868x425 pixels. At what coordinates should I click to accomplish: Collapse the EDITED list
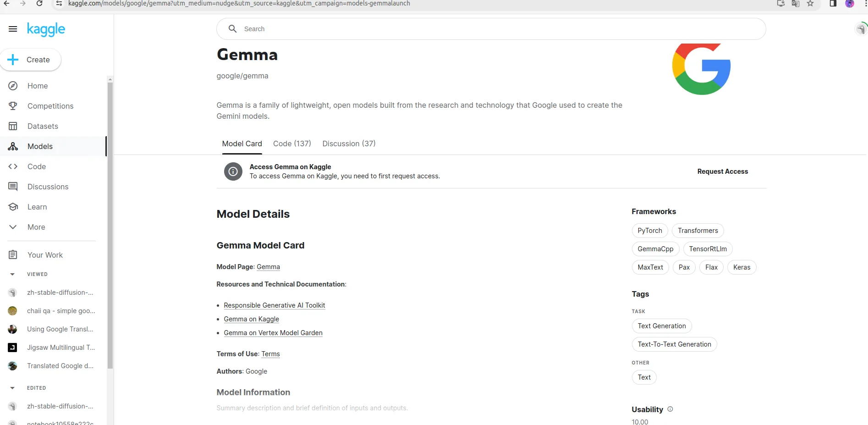[x=12, y=388]
